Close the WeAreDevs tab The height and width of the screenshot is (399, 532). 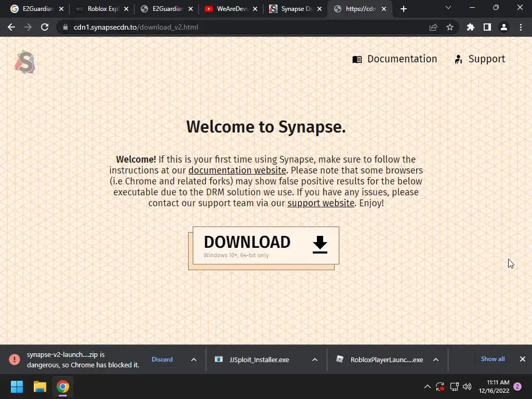255,9
